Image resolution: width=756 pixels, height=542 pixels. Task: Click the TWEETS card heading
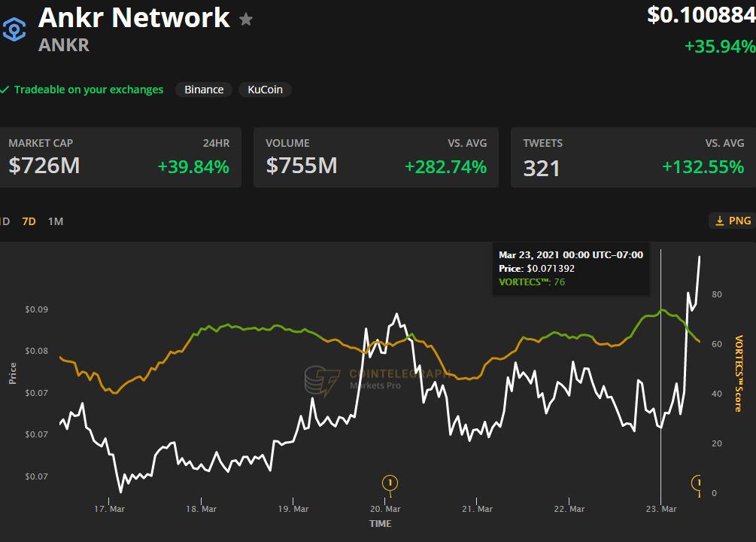tap(543, 143)
